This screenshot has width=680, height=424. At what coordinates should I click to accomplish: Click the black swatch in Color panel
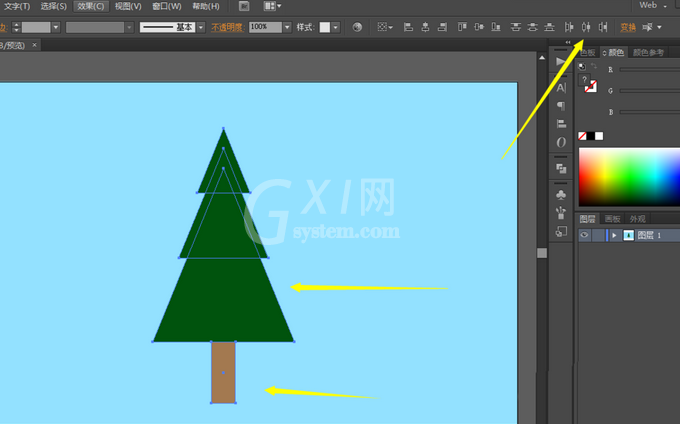coord(591,136)
